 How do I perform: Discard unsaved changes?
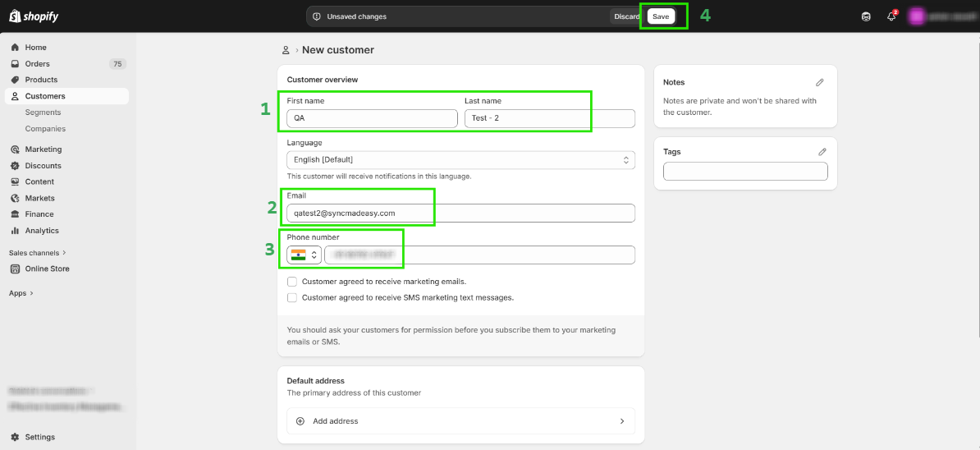(627, 16)
